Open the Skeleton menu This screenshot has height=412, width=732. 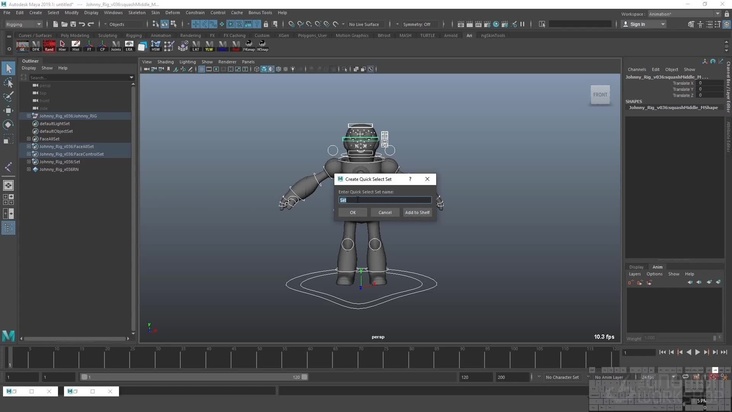coord(136,13)
